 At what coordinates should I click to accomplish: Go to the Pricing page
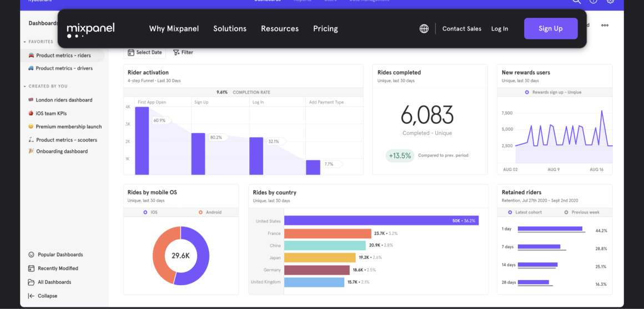[325, 29]
